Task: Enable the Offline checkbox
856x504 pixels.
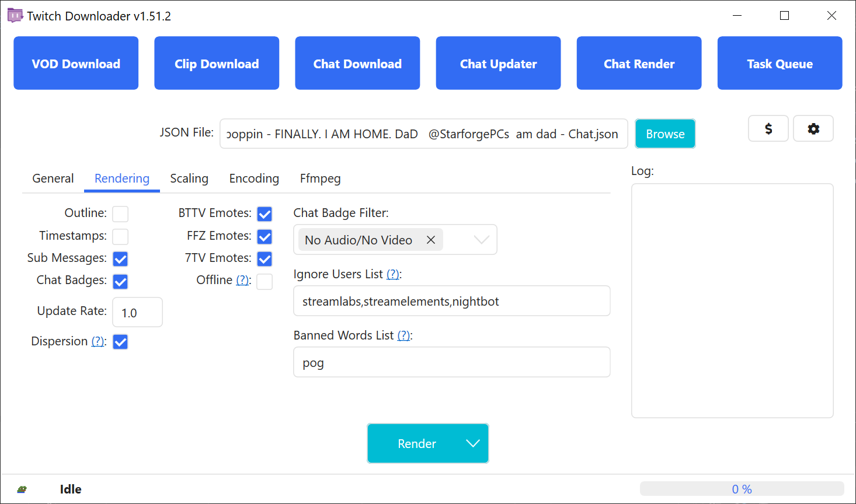Action: pyautogui.click(x=265, y=281)
